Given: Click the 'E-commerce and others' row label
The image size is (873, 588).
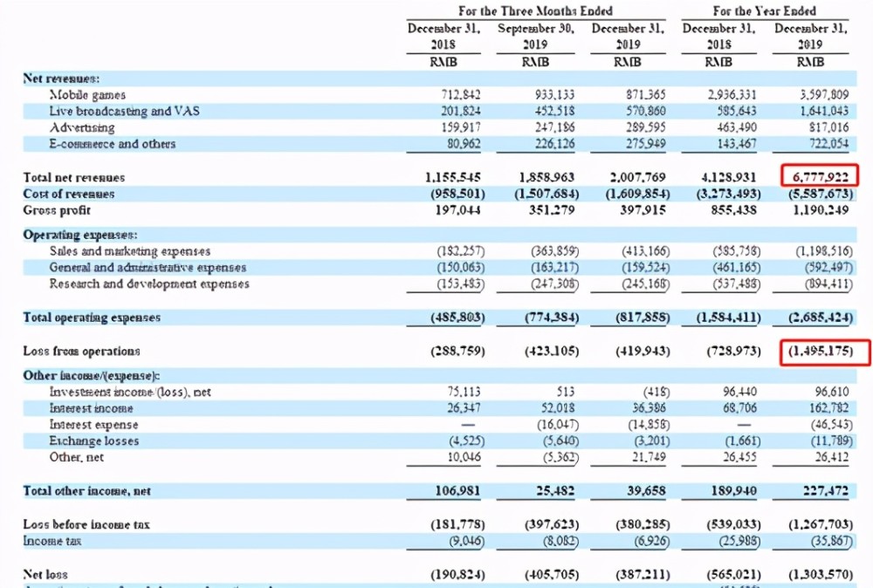Looking at the screenshot, I should pyautogui.click(x=113, y=144).
